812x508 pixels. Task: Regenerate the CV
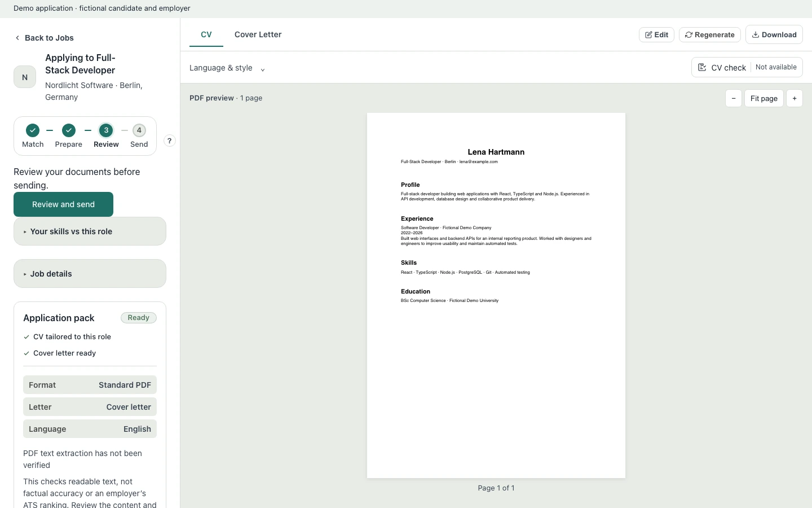[710, 34]
